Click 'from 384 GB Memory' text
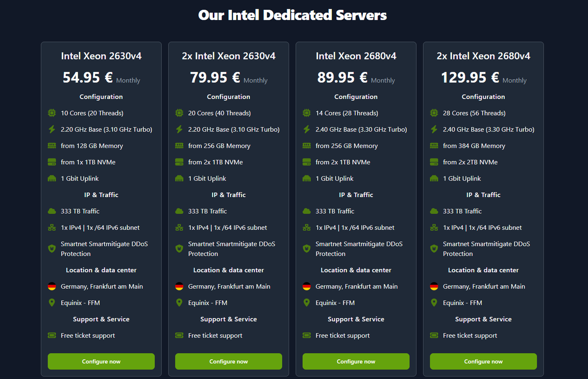The height and width of the screenshot is (379, 588). pyautogui.click(x=474, y=146)
